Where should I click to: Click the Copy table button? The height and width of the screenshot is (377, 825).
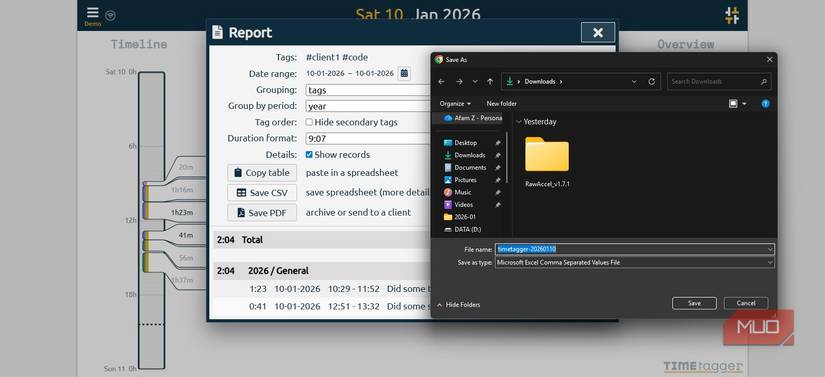tap(262, 172)
